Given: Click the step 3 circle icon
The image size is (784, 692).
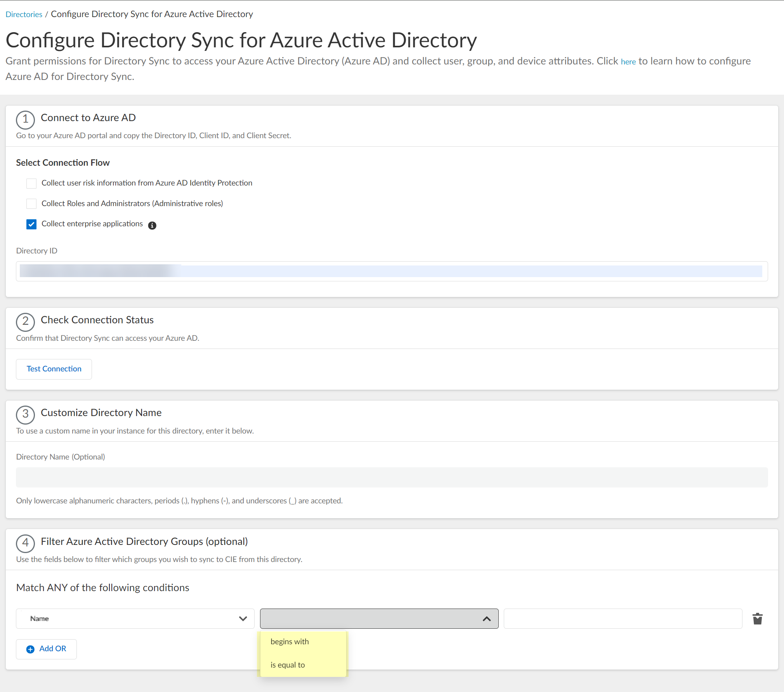Looking at the screenshot, I should point(25,415).
